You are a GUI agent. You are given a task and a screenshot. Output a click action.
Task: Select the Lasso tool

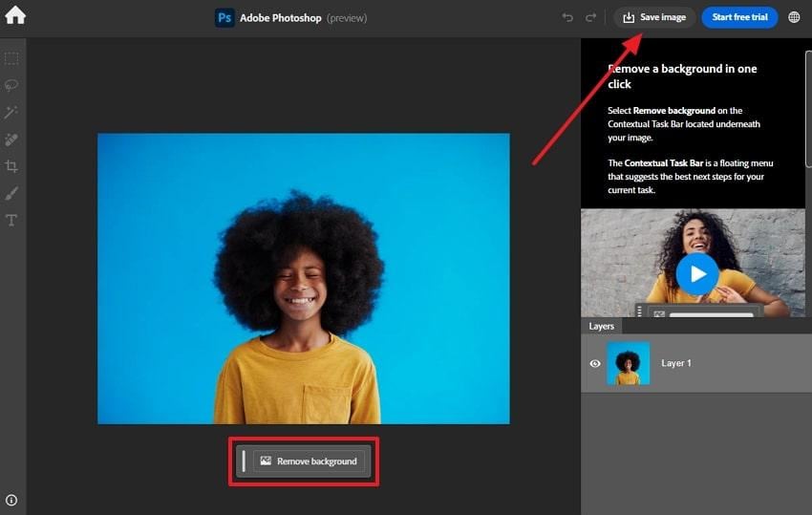click(x=11, y=85)
